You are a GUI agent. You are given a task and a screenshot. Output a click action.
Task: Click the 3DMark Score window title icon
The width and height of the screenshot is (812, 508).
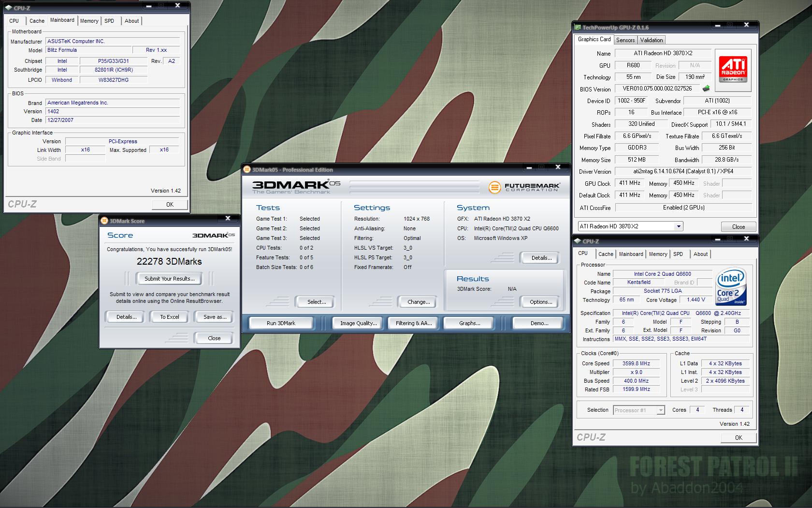[104, 221]
